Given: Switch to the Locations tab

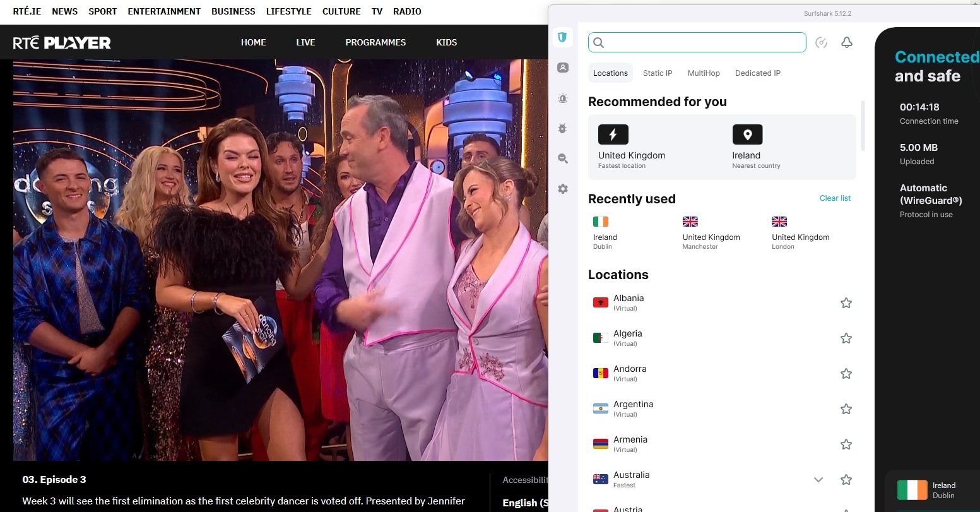Looking at the screenshot, I should (x=610, y=73).
